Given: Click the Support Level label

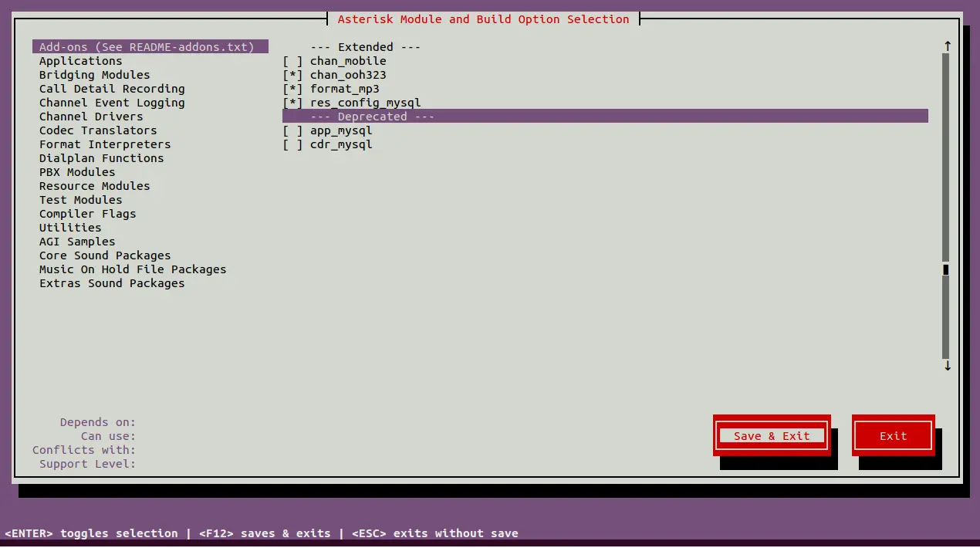Looking at the screenshot, I should coord(87,464).
